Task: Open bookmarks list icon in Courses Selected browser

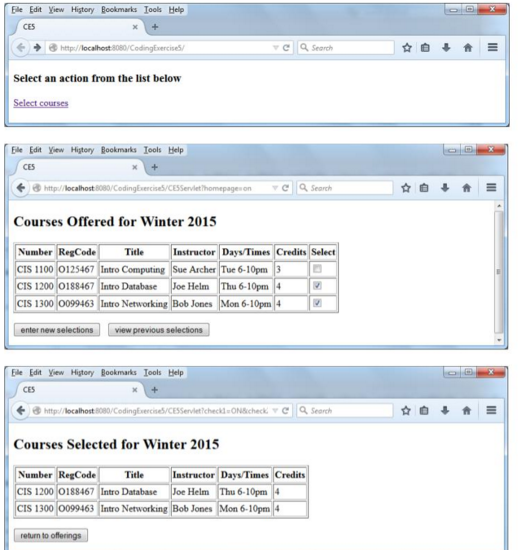Action: pos(424,410)
